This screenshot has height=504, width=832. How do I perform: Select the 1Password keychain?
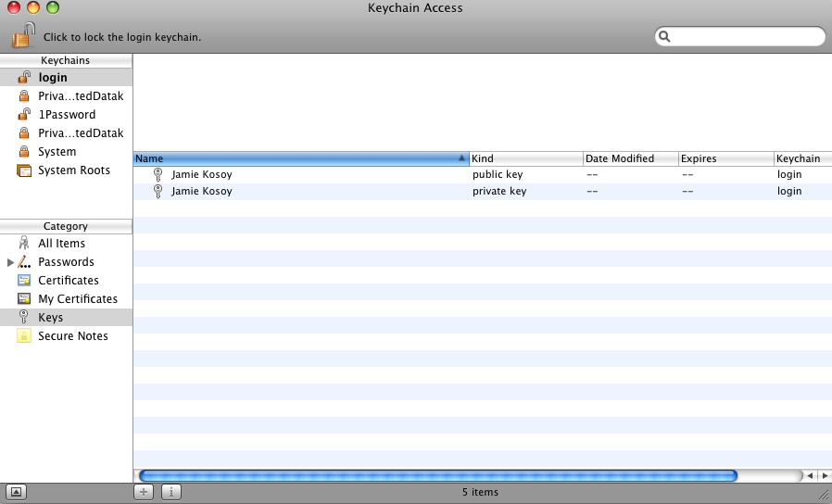(x=66, y=115)
